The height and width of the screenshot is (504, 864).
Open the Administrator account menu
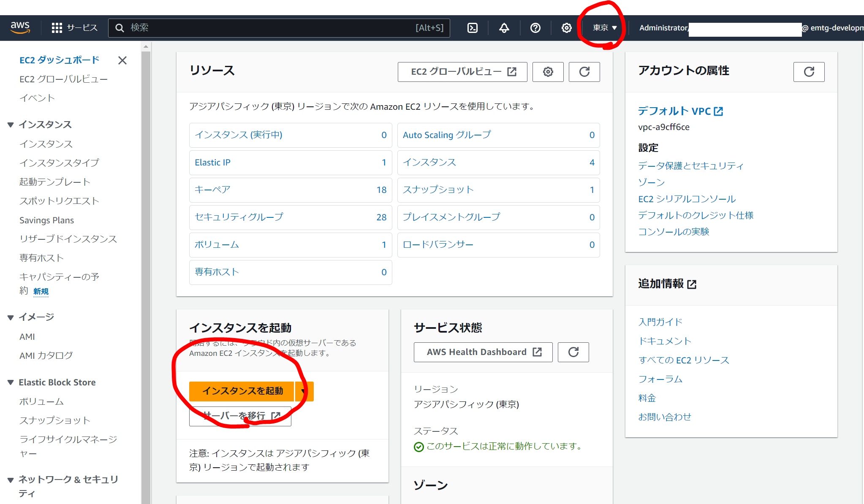coord(751,28)
